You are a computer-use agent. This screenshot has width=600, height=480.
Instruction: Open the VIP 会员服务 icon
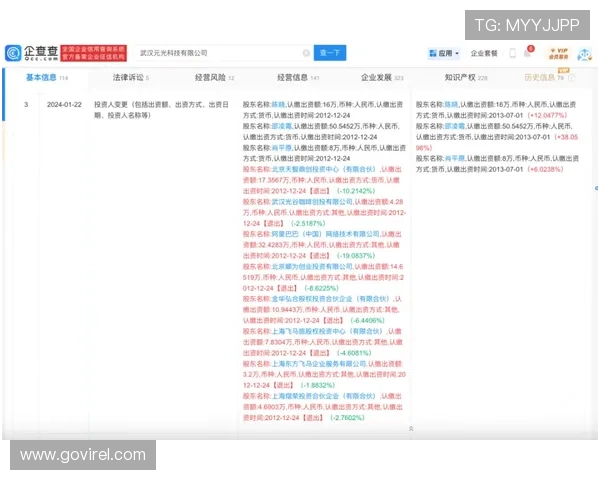558,53
